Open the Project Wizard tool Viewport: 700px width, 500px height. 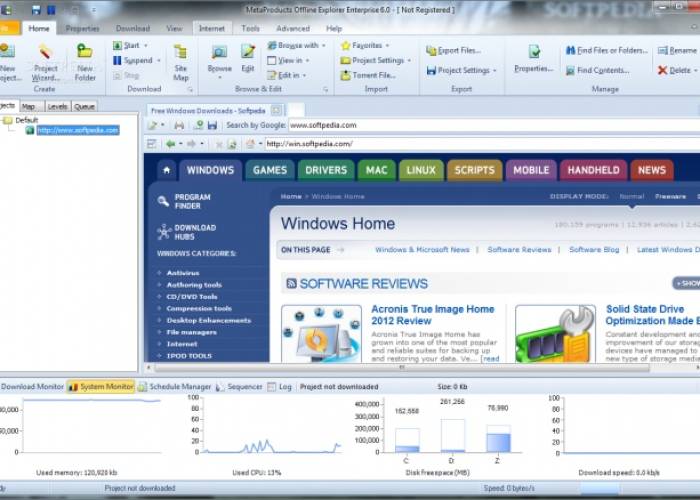point(45,62)
